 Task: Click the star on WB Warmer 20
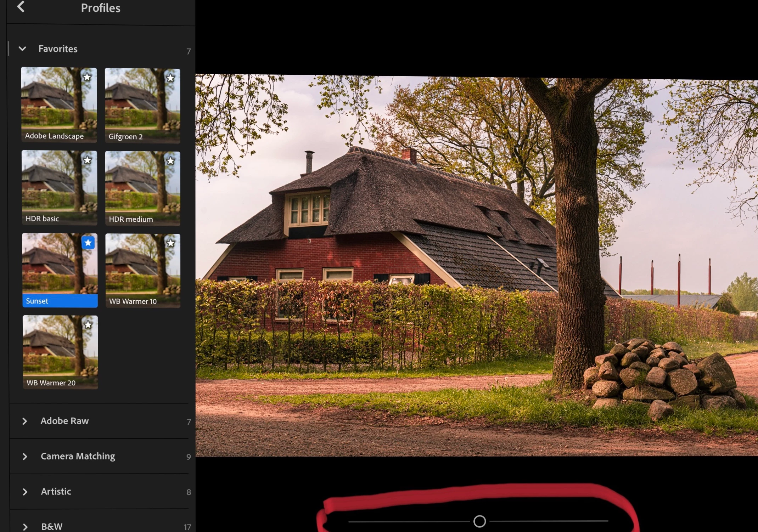(88, 324)
